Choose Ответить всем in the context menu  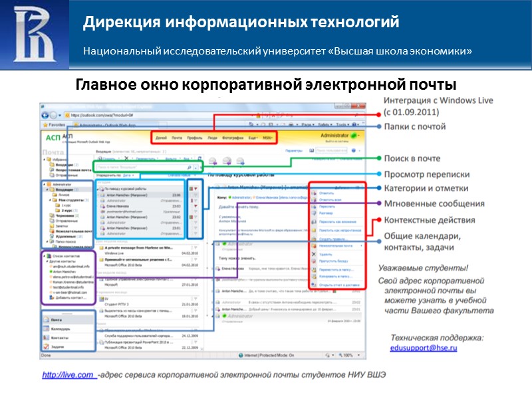(x=330, y=200)
